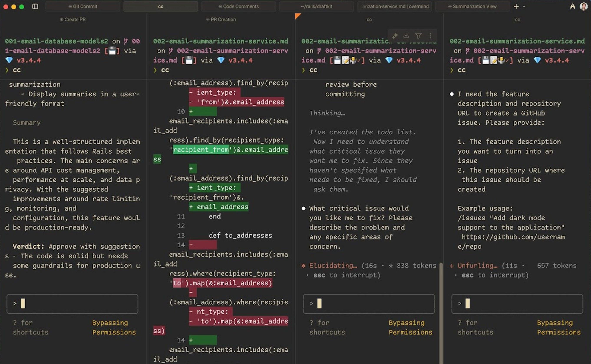Viewport: 591px width, 364px height.
Task: Open the Warp AI assistant icon
Action: (573, 7)
